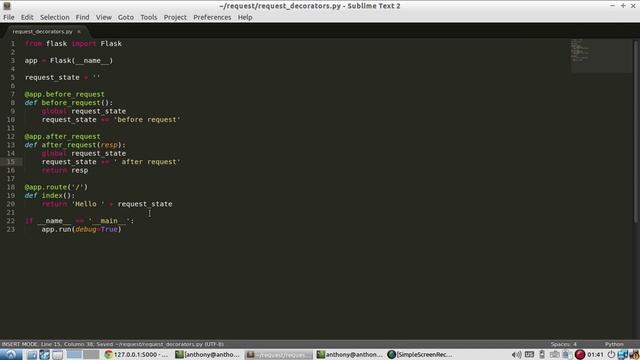This screenshot has width=640, height=360.
Task: Click the volume speaker tray icon
Action: pyautogui.click(x=516, y=355)
